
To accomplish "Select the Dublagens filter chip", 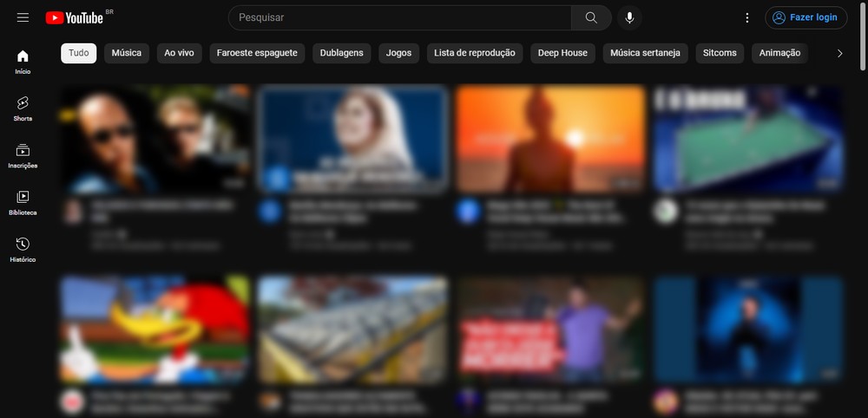I will 341,53.
